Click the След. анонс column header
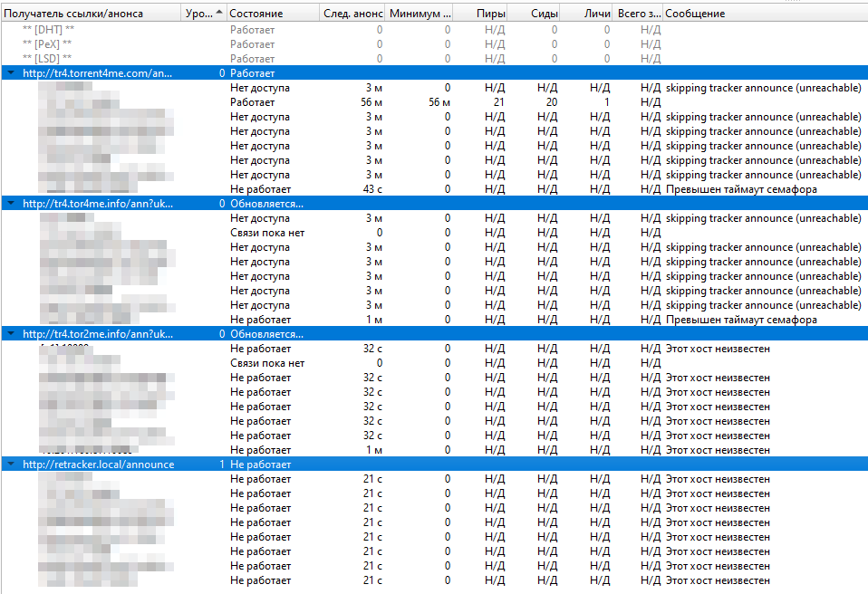 (x=352, y=14)
